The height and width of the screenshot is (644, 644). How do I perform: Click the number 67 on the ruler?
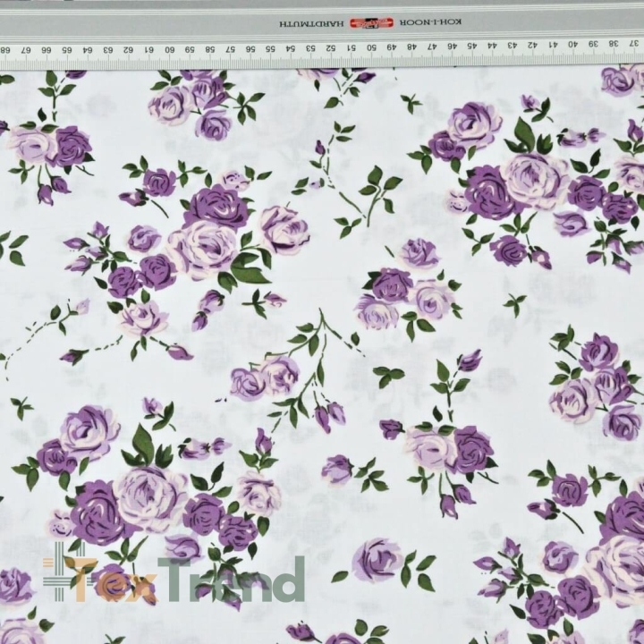coord(25,50)
